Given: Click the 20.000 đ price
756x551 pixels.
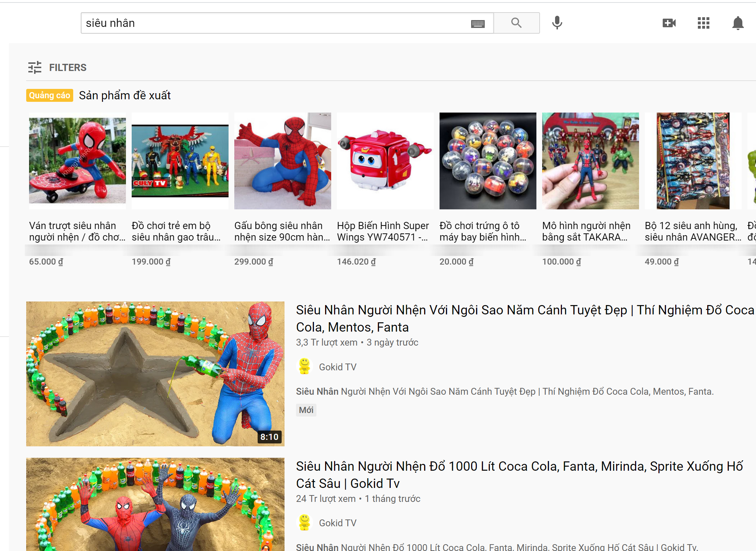Looking at the screenshot, I should tap(456, 262).
